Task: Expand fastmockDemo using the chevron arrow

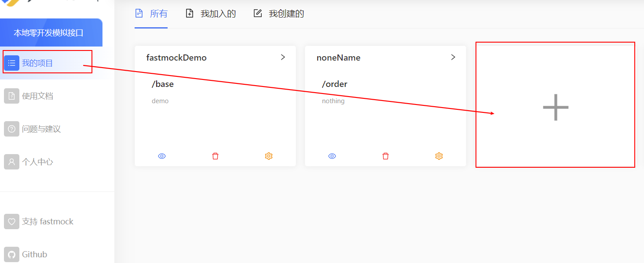Action: click(283, 57)
